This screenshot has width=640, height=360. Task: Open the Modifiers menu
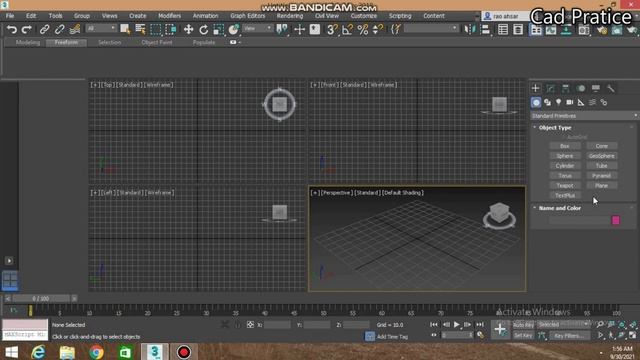click(x=169, y=16)
